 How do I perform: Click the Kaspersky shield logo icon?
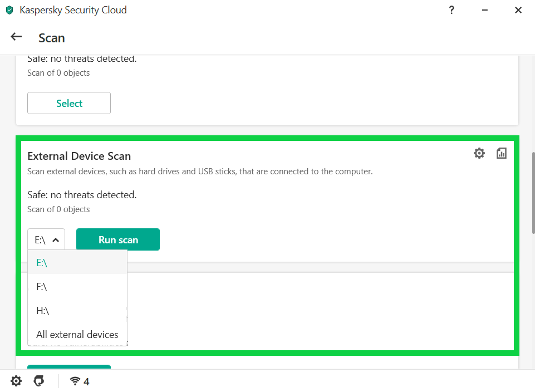tap(9, 10)
